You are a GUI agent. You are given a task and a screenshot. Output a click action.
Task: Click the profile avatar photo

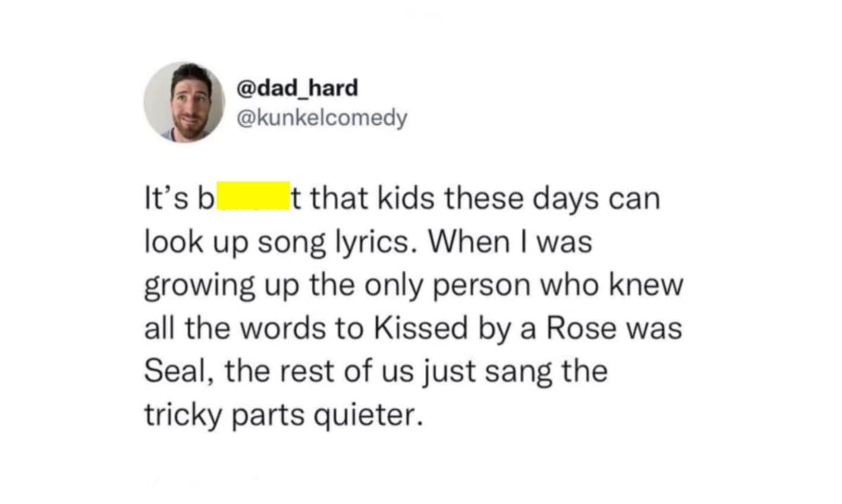(184, 102)
